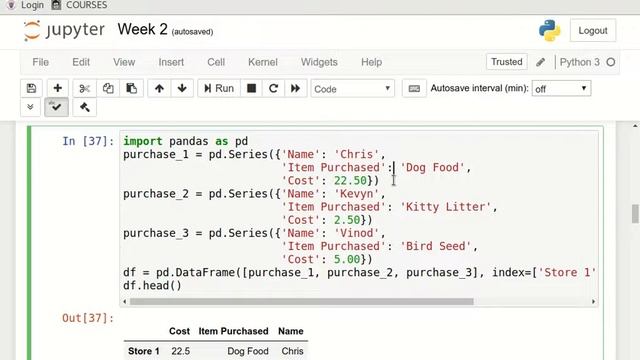The width and height of the screenshot is (640, 360).
Task: Open the Edit menu
Action: [81, 62]
